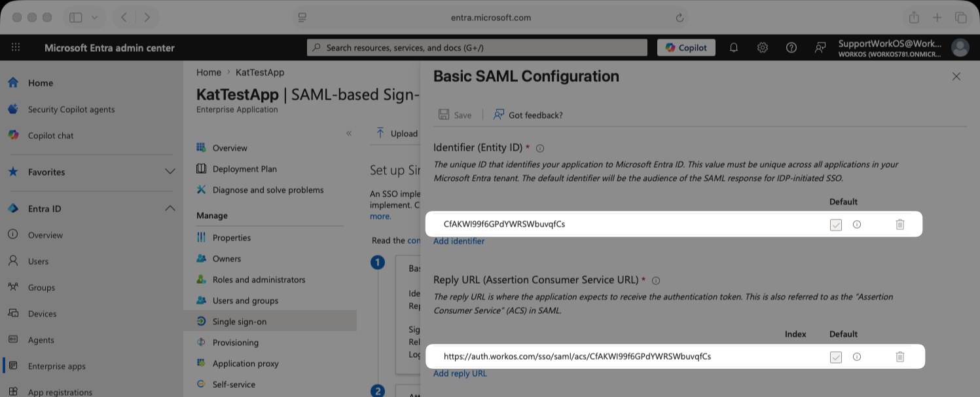Collapse the app menu double-chevron

pos(349,133)
